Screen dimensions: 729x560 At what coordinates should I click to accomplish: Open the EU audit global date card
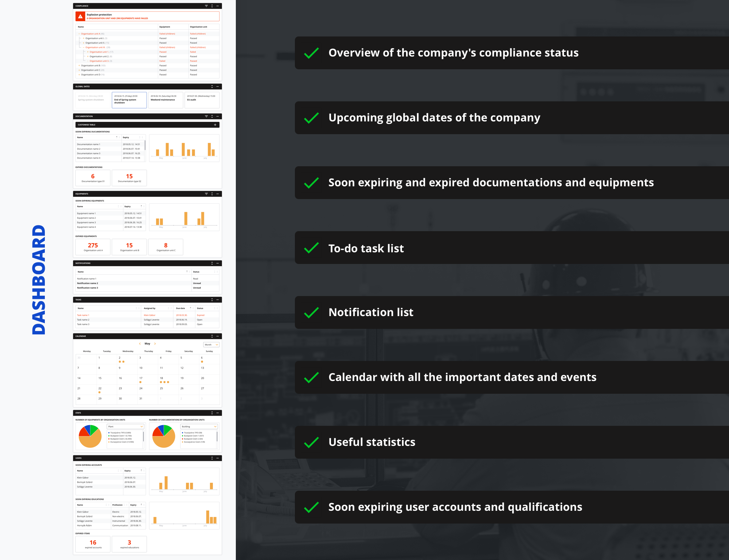(202, 100)
